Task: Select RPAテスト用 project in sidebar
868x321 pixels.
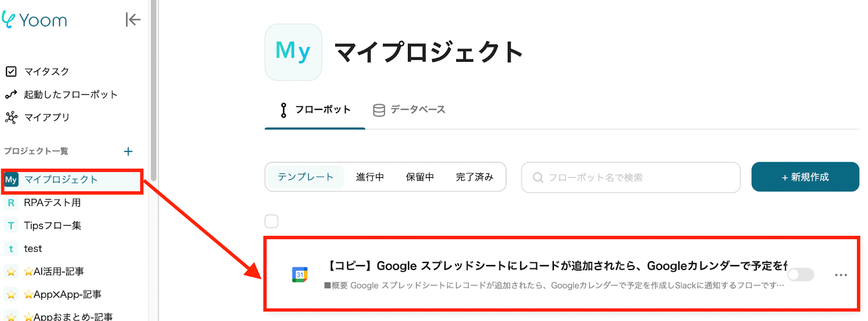Action: pyautogui.click(x=52, y=203)
